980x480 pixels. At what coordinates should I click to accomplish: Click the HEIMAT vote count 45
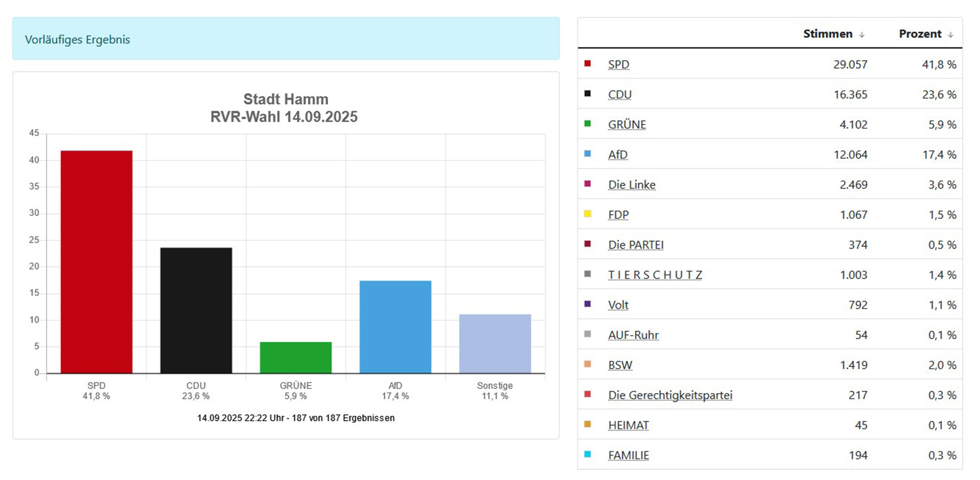pyautogui.click(x=861, y=425)
